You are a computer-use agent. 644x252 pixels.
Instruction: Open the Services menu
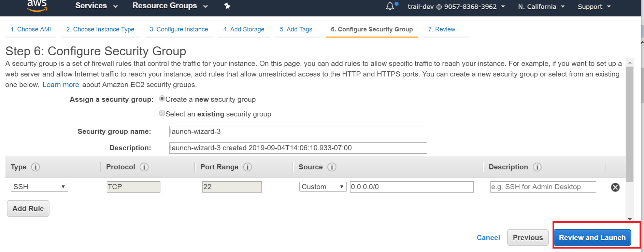pos(96,6)
